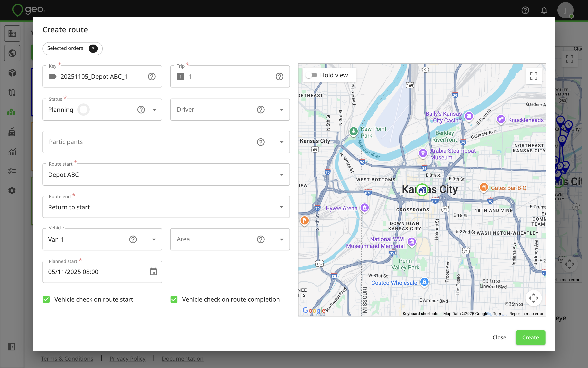
Task: Expand the Area dropdown
Action: point(282,239)
